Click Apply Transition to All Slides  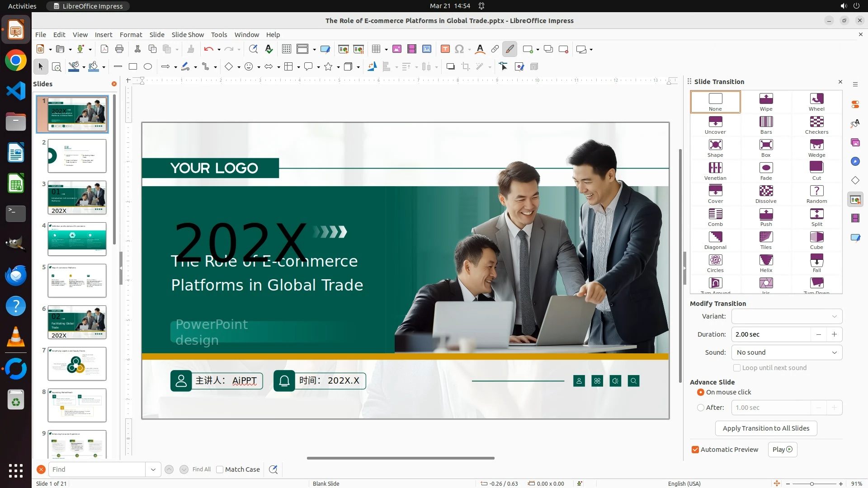[x=766, y=428]
